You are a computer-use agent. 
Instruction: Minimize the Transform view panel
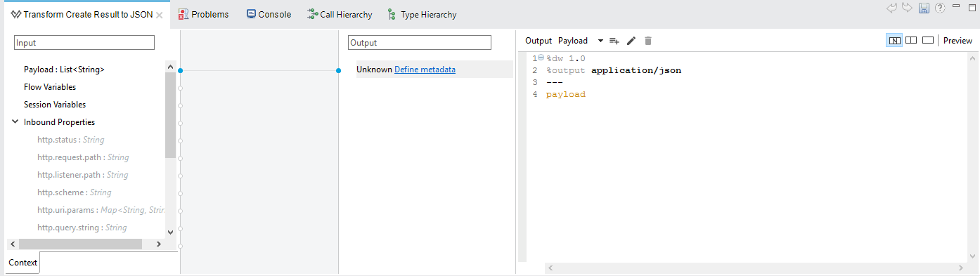click(x=956, y=6)
